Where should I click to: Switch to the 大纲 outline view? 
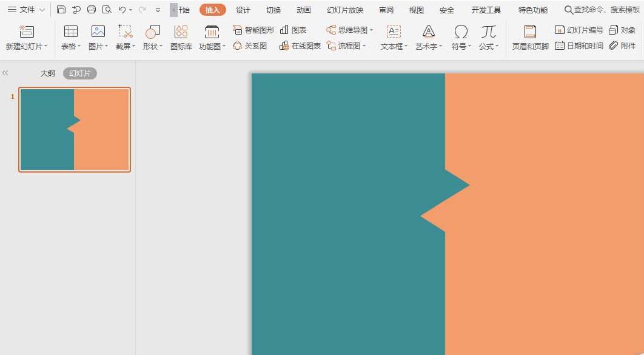click(x=47, y=73)
